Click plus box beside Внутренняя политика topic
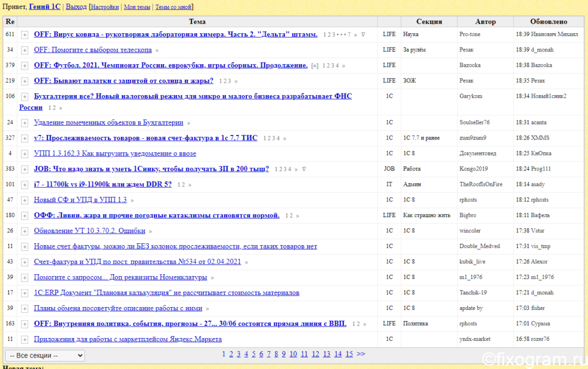This screenshot has width=588, height=369. tap(24, 324)
